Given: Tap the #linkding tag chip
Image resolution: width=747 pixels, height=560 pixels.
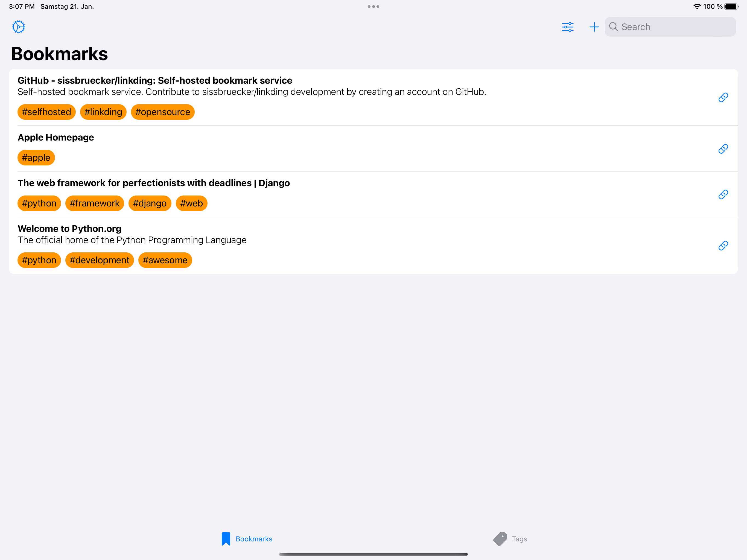Looking at the screenshot, I should click(103, 112).
